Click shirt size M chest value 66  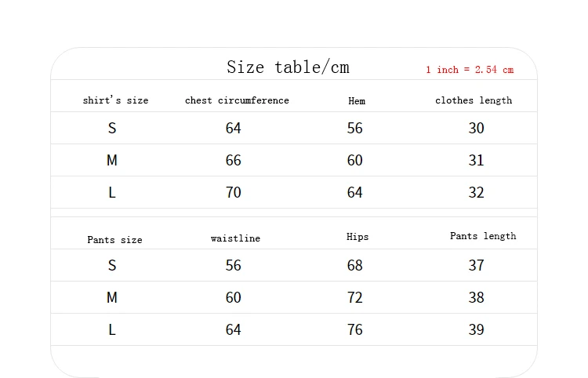234,161
